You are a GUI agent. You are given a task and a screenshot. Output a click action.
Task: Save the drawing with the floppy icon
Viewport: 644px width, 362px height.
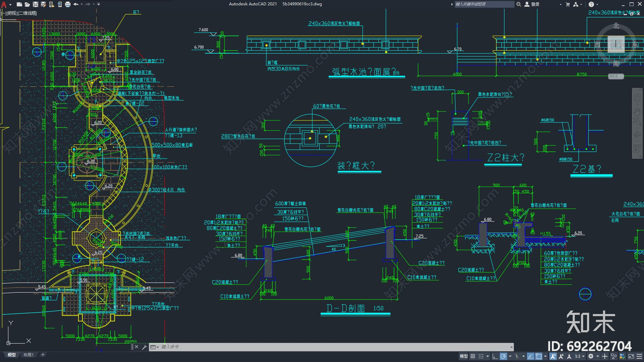(x=35, y=4)
